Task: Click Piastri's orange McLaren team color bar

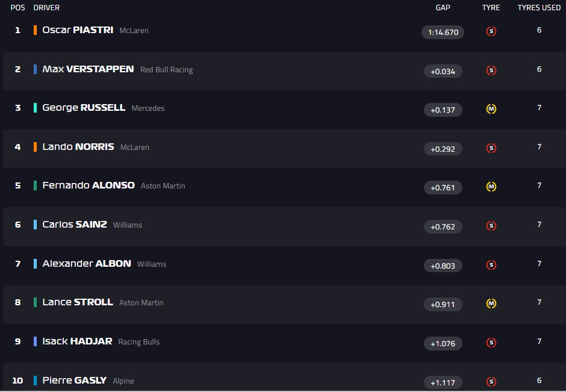Action: coord(36,30)
